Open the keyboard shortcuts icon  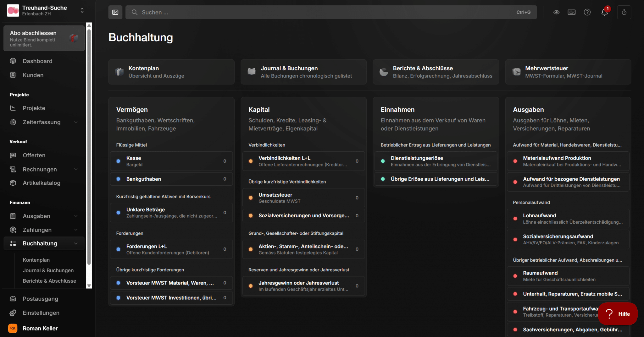coord(571,12)
